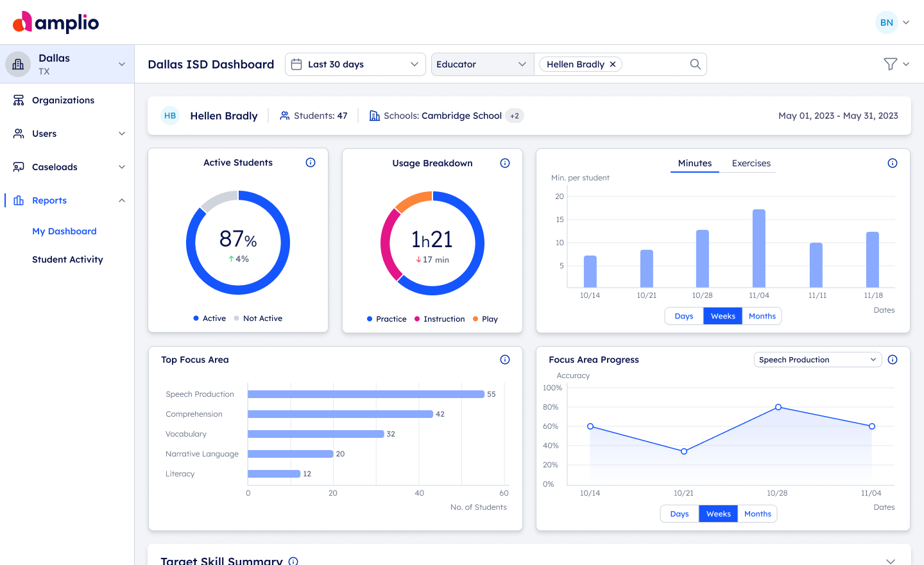
Task: Click the Comprehension bar (42)
Action: [340, 414]
